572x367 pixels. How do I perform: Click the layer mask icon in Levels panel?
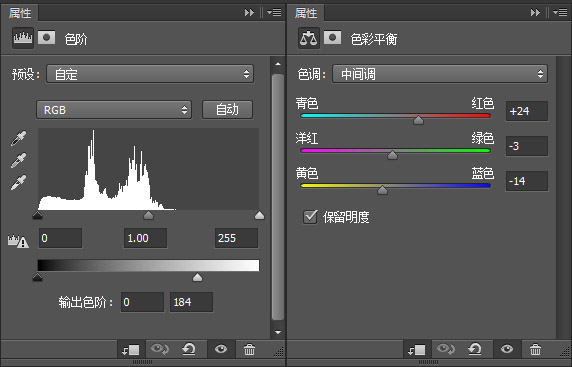[x=46, y=38]
